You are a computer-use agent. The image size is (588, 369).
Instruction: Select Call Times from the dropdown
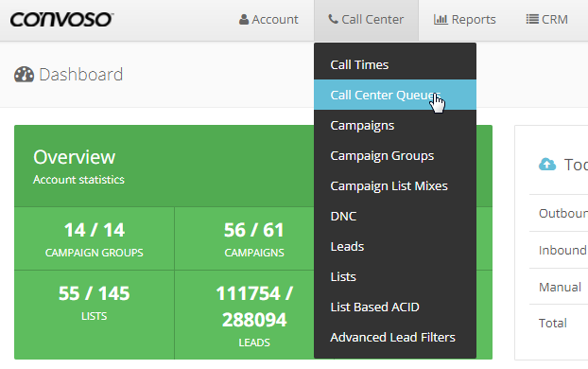coord(395,64)
